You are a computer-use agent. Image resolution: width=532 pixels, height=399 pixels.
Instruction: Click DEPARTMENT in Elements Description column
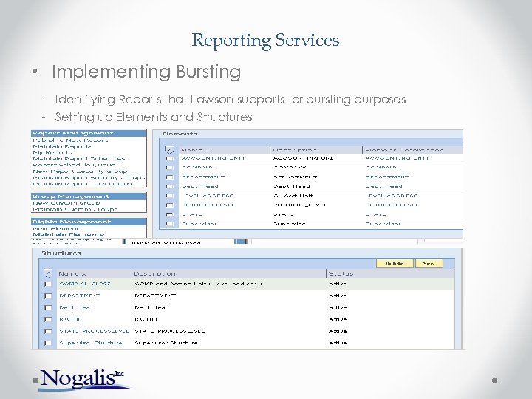click(295, 177)
